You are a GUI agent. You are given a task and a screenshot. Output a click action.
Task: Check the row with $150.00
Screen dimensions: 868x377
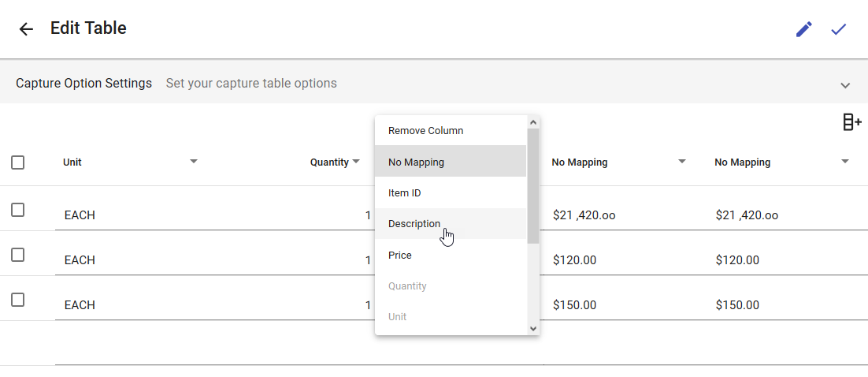[17, 300]
